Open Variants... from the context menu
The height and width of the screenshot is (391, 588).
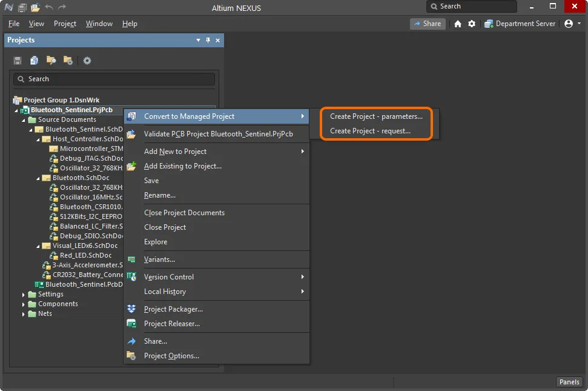216,259
